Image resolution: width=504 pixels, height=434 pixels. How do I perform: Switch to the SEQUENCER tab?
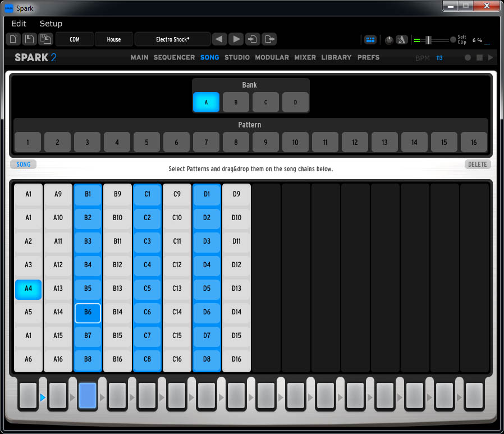tap(174, 57)
